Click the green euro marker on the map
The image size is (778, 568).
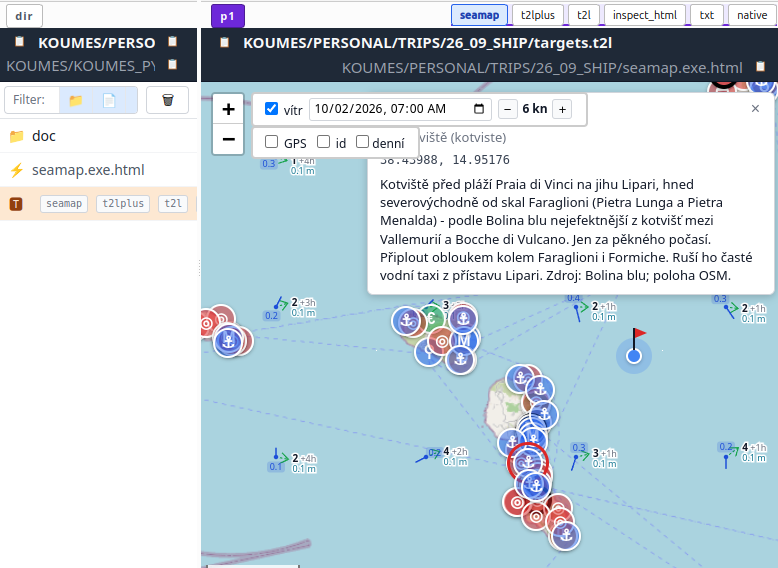pyautogui.click(x=433, y=318)
